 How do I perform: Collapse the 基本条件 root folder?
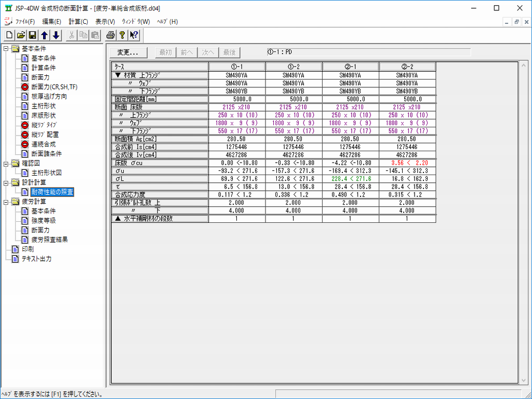pos(6,49)
